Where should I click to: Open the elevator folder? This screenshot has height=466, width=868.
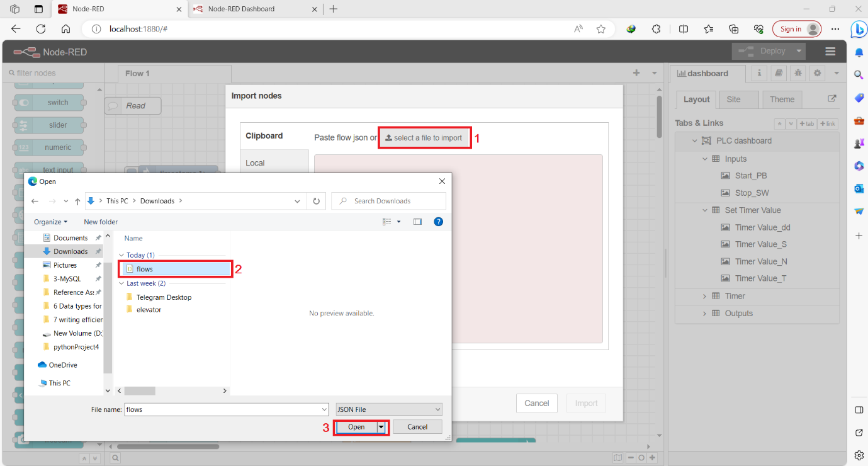tap(149, 310)
